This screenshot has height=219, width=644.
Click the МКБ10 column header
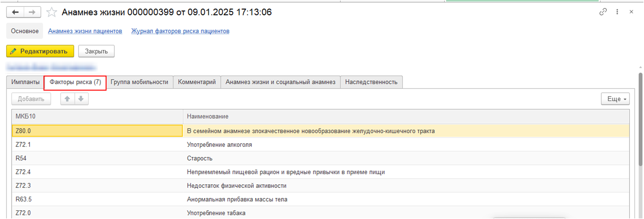(x=97, y=116)
